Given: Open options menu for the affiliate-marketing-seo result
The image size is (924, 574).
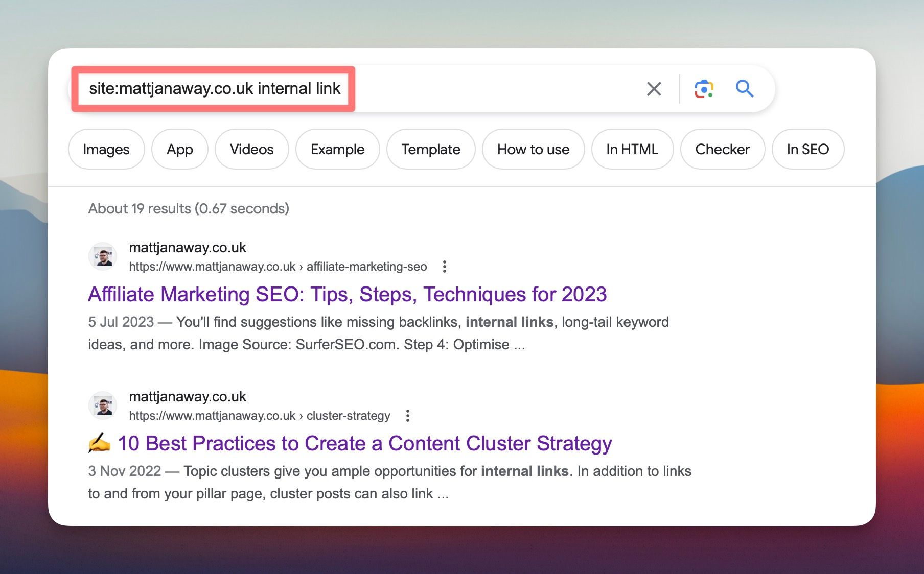Looking at the screenshot, I should click(x=445, y=267).
